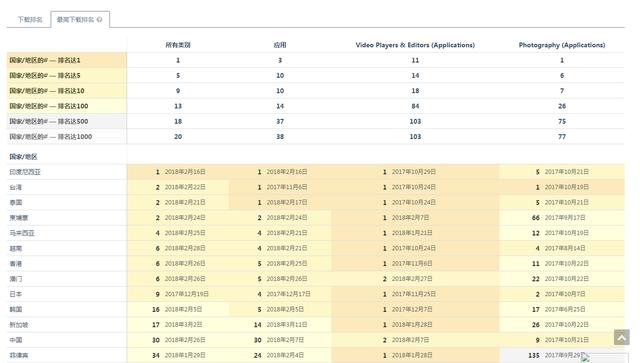Click the 所有类别 column header
The height and width of the screenshot is (363, 640).
178,45
